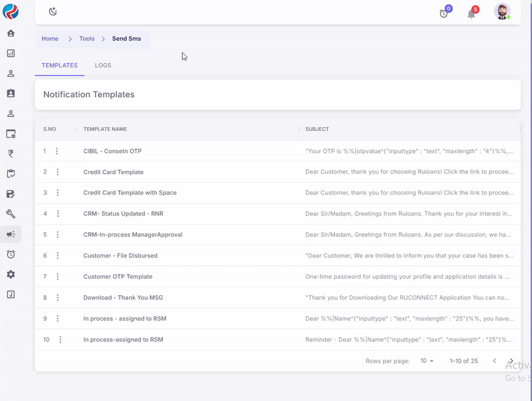Toggle dark mode with the moon icon
The width and height of the screenshot is (532, 401).
[x=53, y=12]
